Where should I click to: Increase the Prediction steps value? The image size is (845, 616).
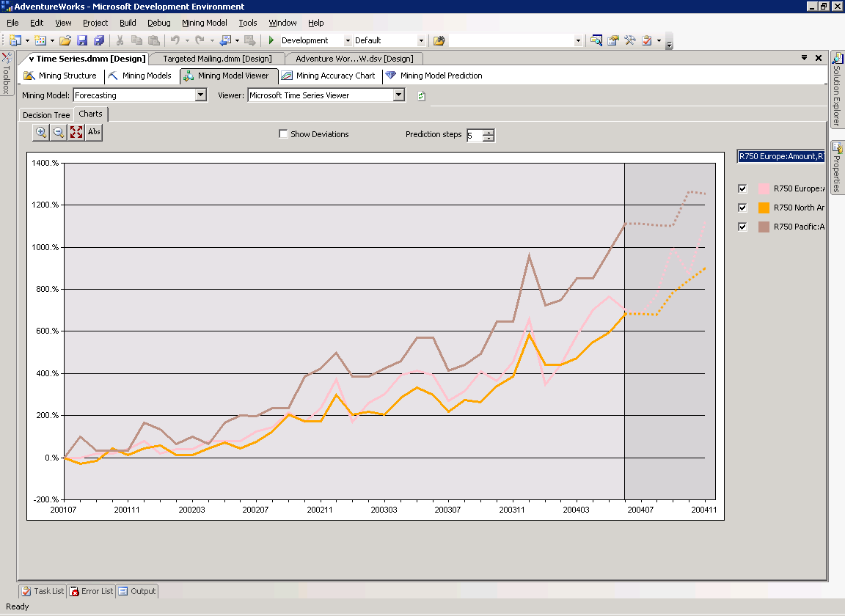click(x=489, y=133)
